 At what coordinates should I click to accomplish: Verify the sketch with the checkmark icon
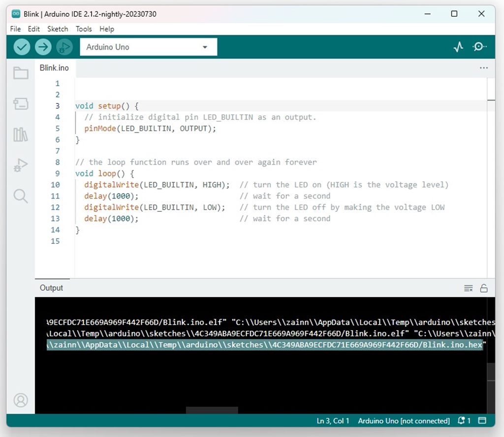pos(21,47)
